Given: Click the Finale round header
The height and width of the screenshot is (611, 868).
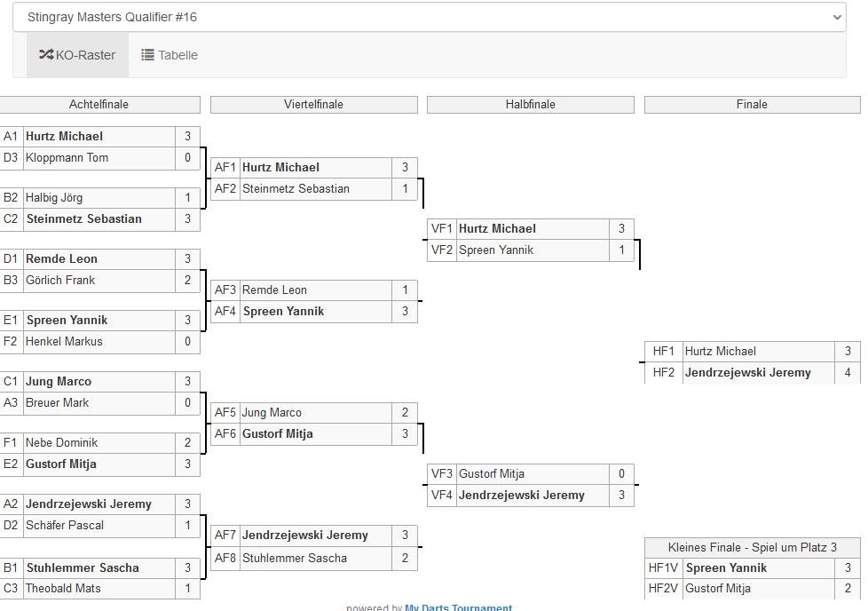Looking at the screenshot, I should 751,105.
